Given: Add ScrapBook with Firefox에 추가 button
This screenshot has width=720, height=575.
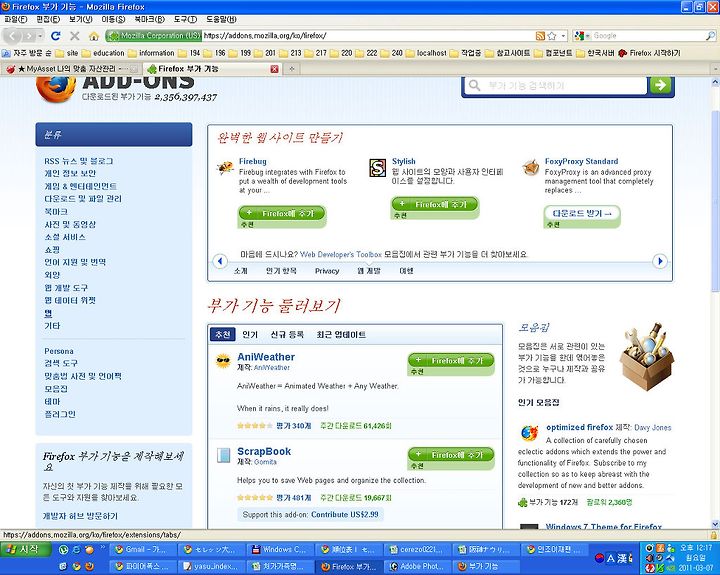Looking at the screenshot, I should pos(451,455).
